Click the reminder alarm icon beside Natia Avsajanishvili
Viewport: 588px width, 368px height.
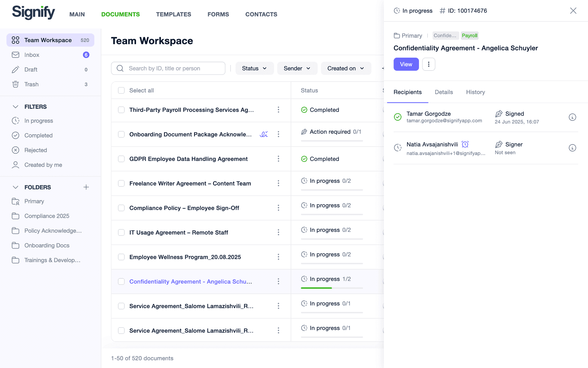[465, 144]
